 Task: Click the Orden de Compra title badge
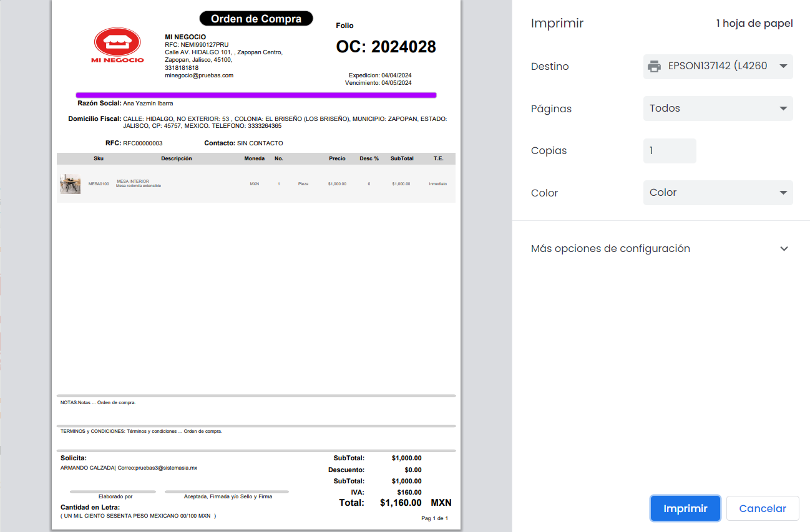click(256, 19)
